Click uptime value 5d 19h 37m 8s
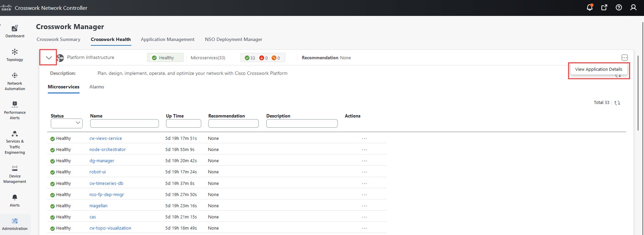Viewport: 644px width, 235px height. click(180, 184)
